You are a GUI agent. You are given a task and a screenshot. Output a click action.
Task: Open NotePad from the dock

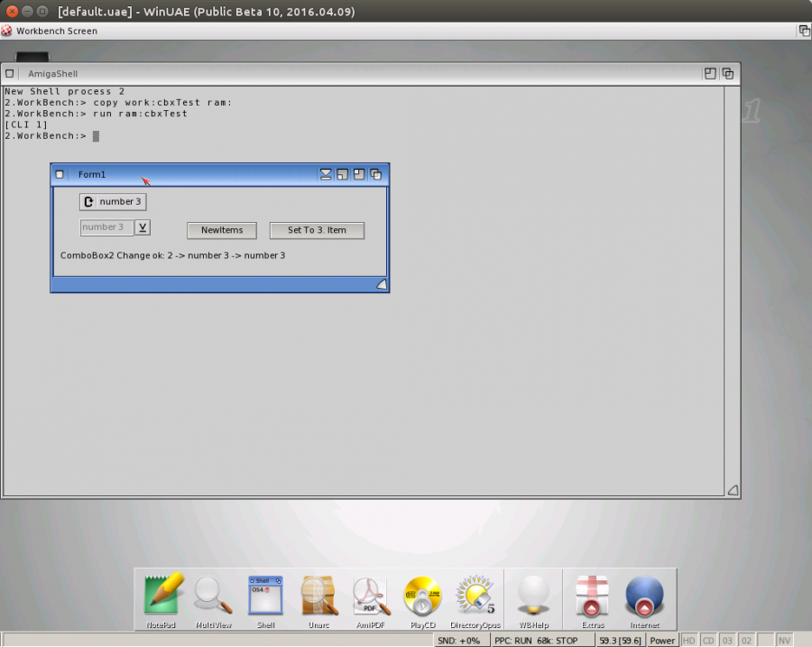click(x=161, y=596)
